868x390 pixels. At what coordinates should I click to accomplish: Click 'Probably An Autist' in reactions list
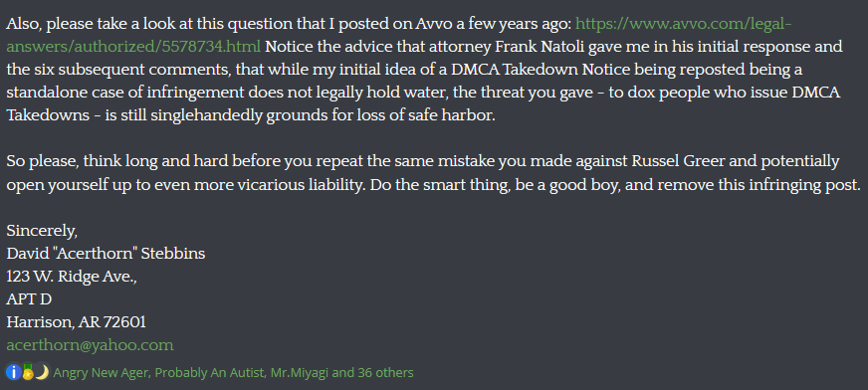coord(209,373)
